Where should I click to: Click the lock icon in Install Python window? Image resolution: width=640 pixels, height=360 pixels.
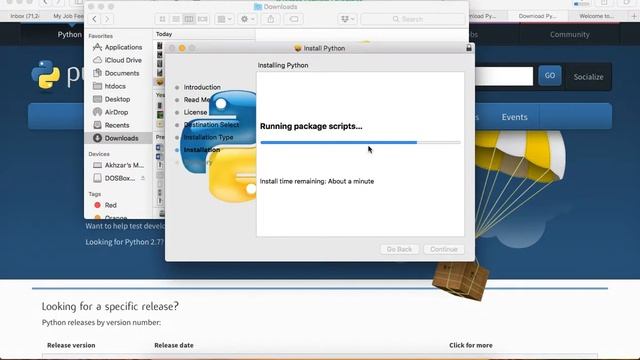(469, 48)
